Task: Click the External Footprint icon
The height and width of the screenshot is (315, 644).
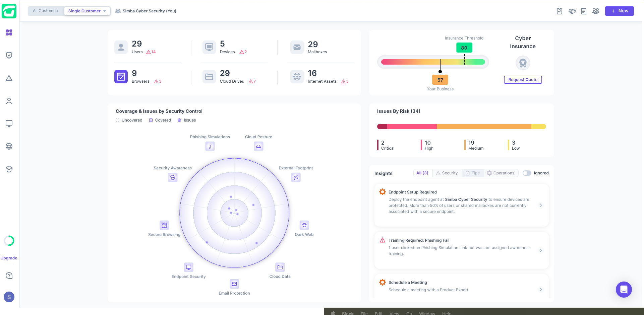Action: 296,177
